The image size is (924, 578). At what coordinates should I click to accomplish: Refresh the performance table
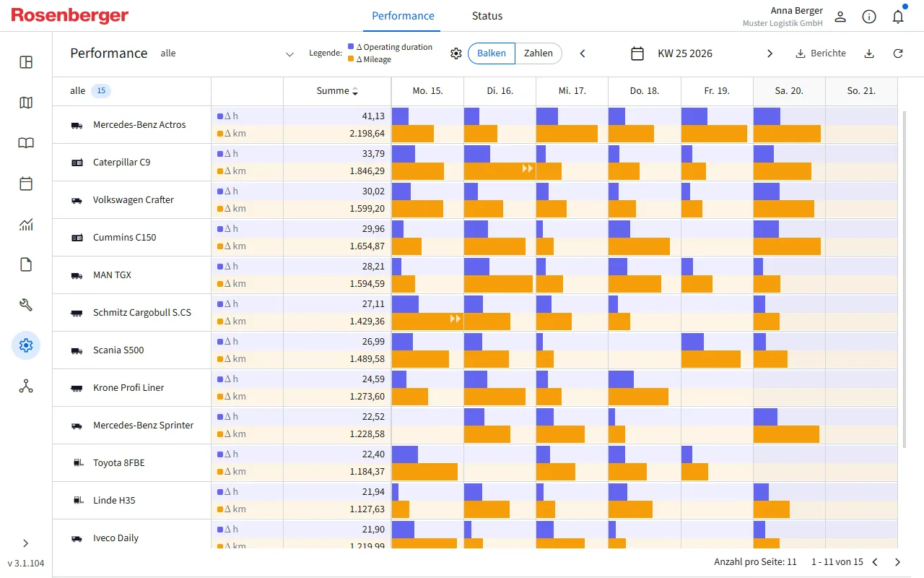click(898, 53)
